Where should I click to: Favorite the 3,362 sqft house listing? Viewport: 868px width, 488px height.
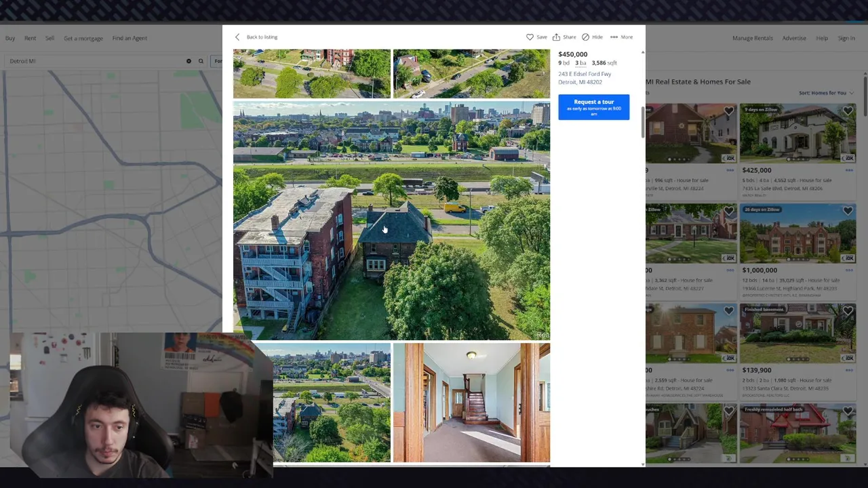[729, 211]
